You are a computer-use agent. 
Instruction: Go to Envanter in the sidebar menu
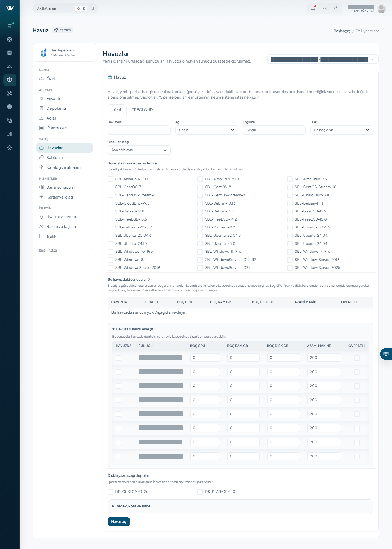tap(65, 99)
